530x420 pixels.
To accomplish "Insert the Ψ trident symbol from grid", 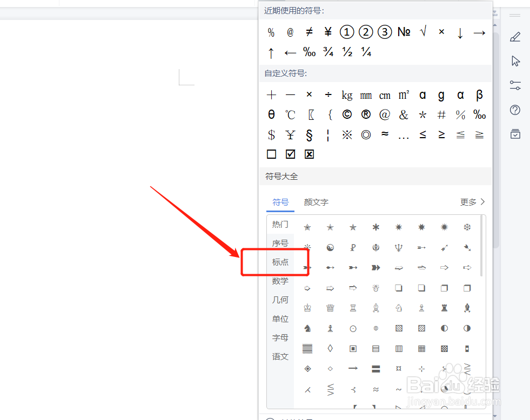I will pyautogui.click(x=399, y=248).
